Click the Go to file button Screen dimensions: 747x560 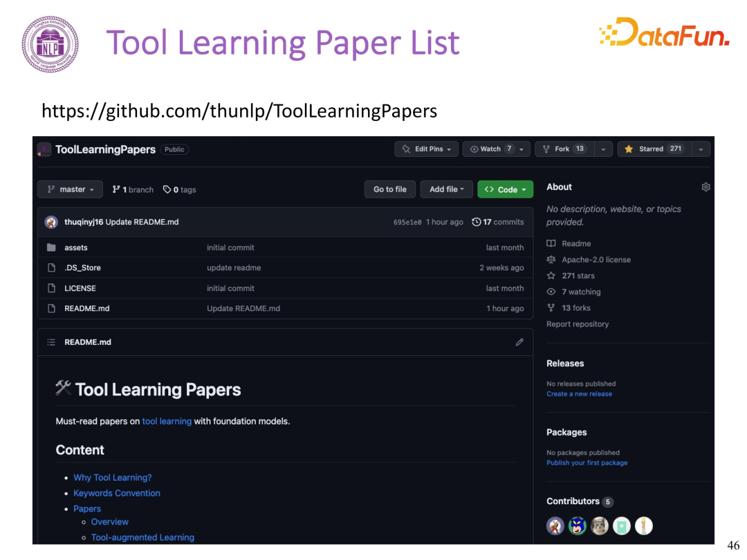(x=390, y=189)
